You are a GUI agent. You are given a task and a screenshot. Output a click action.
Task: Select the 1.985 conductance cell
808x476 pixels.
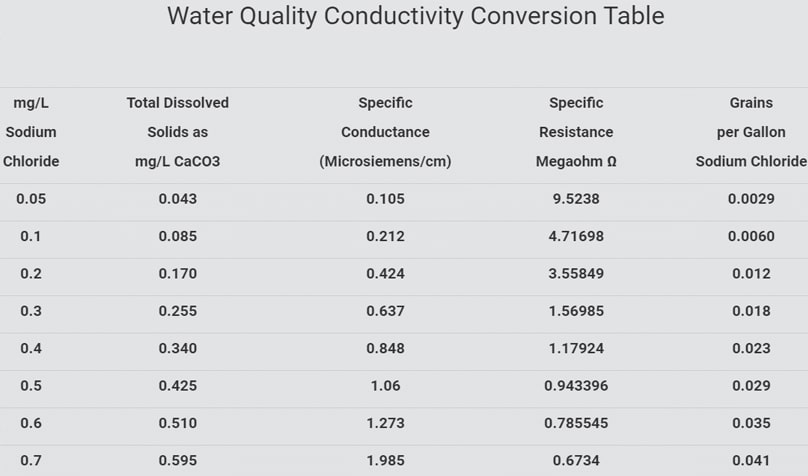385,461
